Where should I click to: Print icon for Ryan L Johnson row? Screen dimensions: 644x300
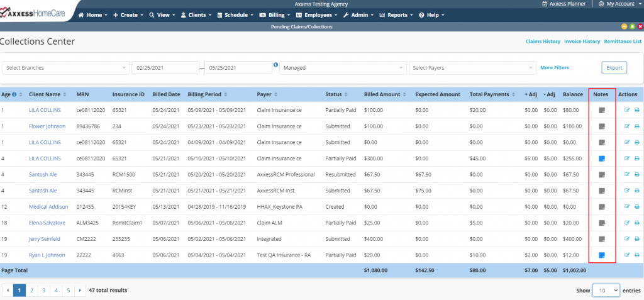coord(637,255)
